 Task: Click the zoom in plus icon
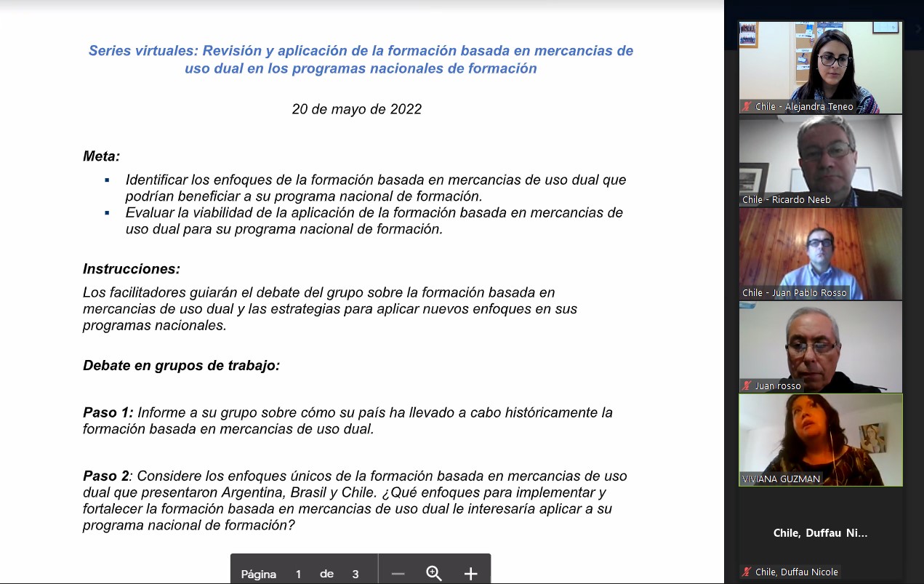click(470, 574)
